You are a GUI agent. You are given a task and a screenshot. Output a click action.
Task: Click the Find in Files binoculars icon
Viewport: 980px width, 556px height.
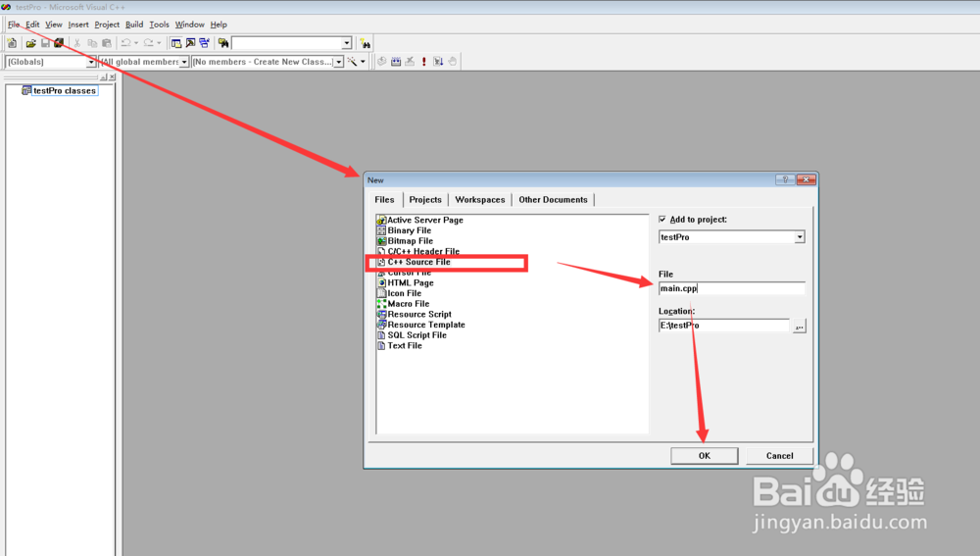coord(223,43)
